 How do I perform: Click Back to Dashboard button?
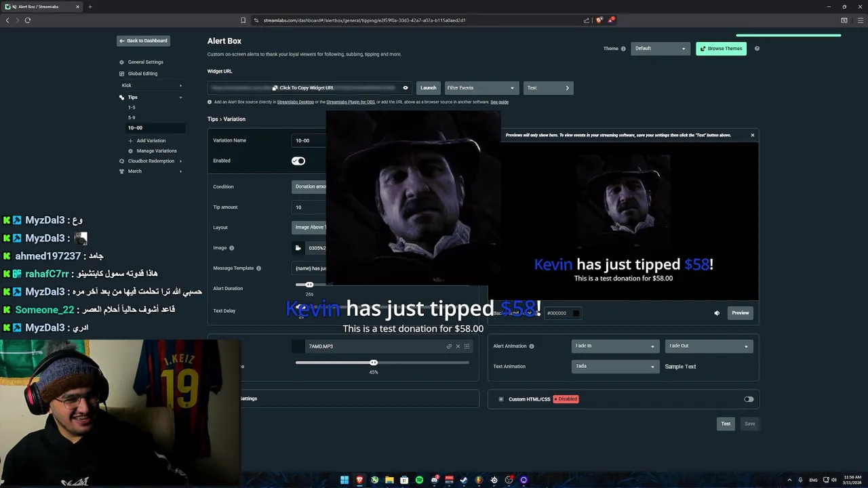point(143,41)
